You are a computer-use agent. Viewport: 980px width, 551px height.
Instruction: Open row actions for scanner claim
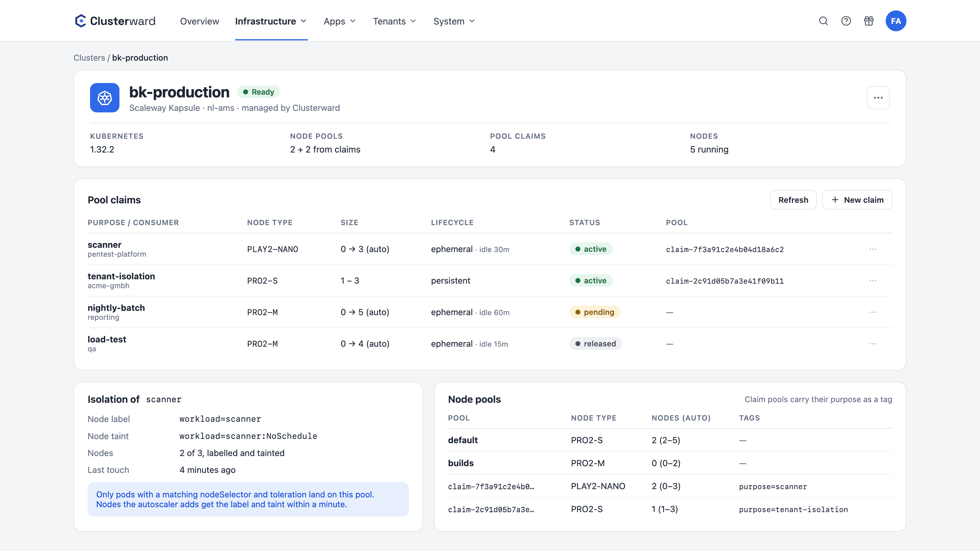click(x=873, y=249)
